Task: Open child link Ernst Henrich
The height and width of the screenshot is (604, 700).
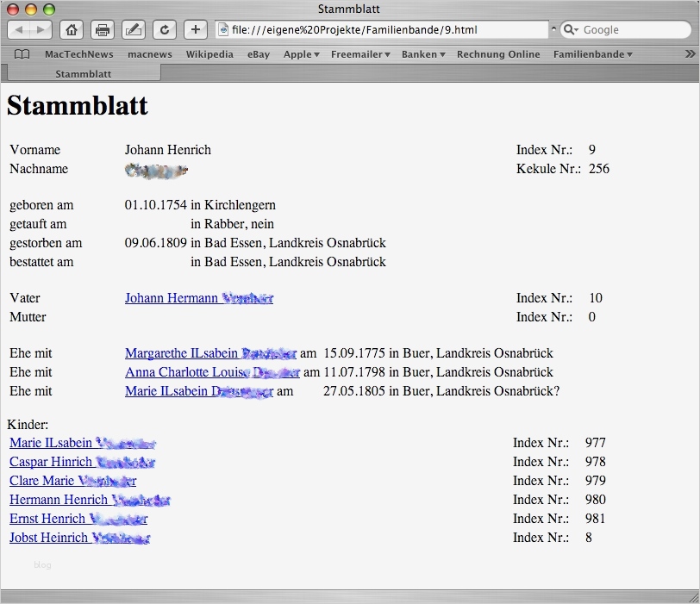Action: pos(78,519)
